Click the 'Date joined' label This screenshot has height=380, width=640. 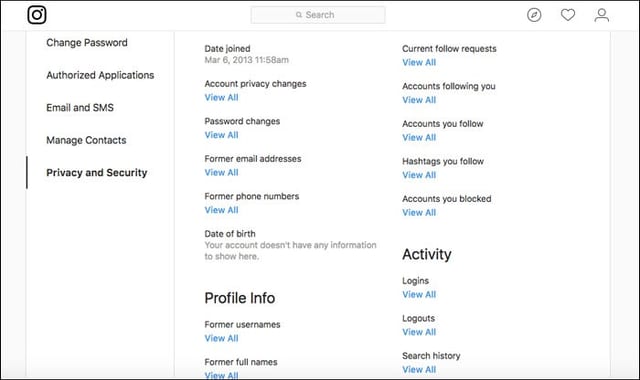227,49
